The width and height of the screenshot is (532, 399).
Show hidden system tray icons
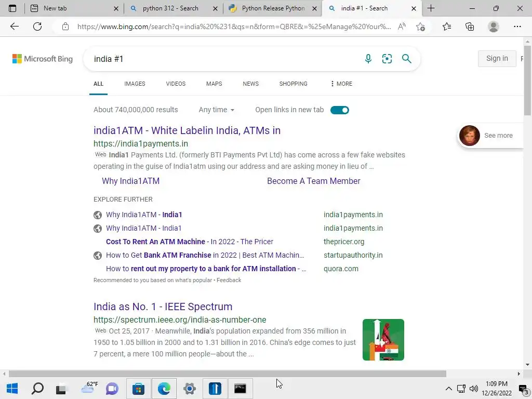pos(448,389)
